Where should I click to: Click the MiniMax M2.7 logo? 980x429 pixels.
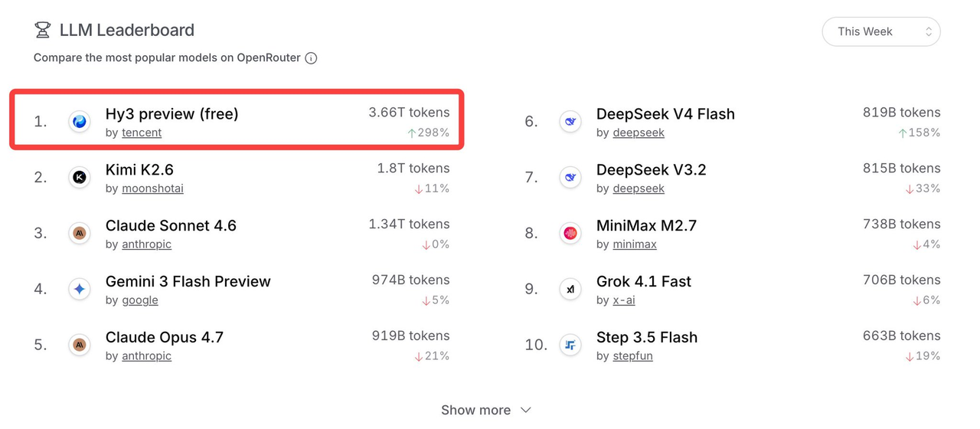tap(570, 233)
